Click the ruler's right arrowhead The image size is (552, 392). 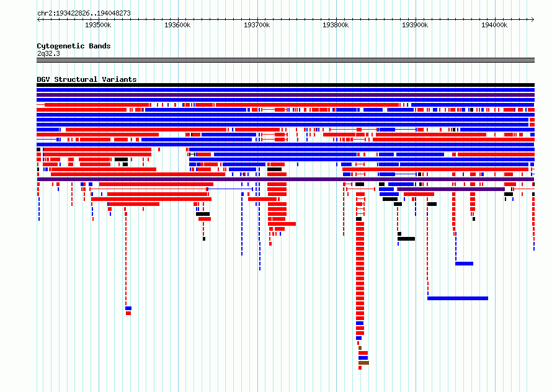pyautogui.click(x=533, y=19)
